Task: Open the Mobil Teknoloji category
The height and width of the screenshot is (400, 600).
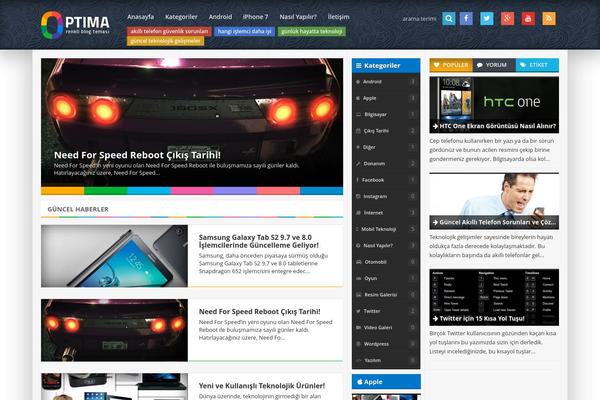Action: [x=386, y=229]
